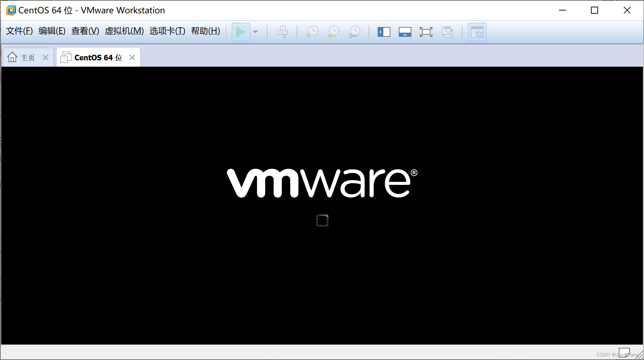Image resolution: width=644 pixels, height=360 pixels.
Task: Open the 选项卡(T) menu
Action: (167, 31)
